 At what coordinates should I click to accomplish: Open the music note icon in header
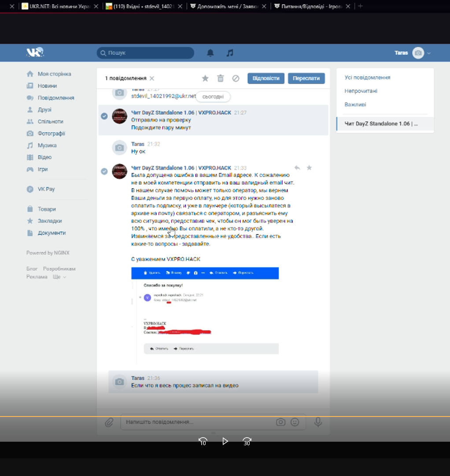pos(230,53)
